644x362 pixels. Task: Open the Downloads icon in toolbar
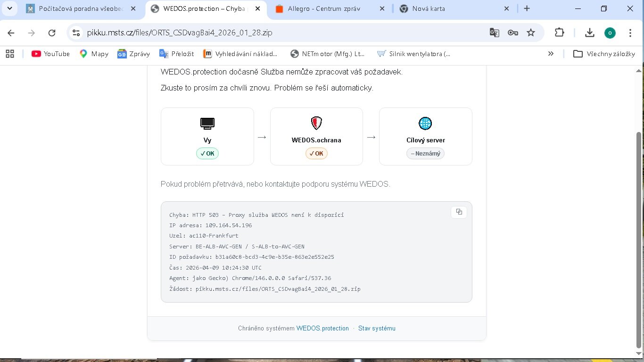(x=589, y=33)
